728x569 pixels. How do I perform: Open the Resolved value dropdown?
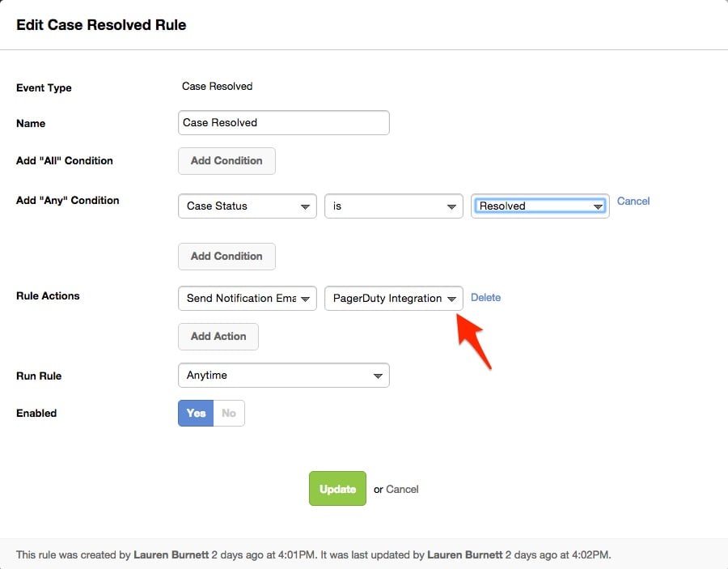tap(540, 206)
